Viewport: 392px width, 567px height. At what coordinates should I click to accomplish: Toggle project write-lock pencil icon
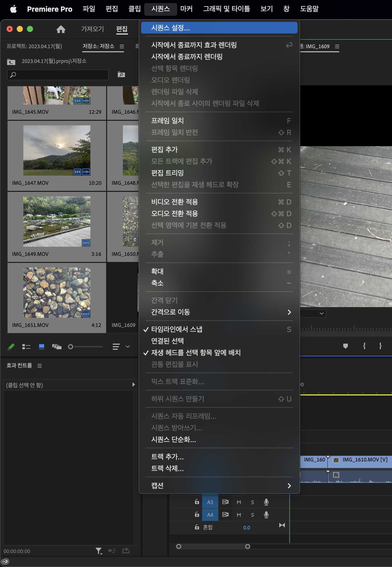11,347
